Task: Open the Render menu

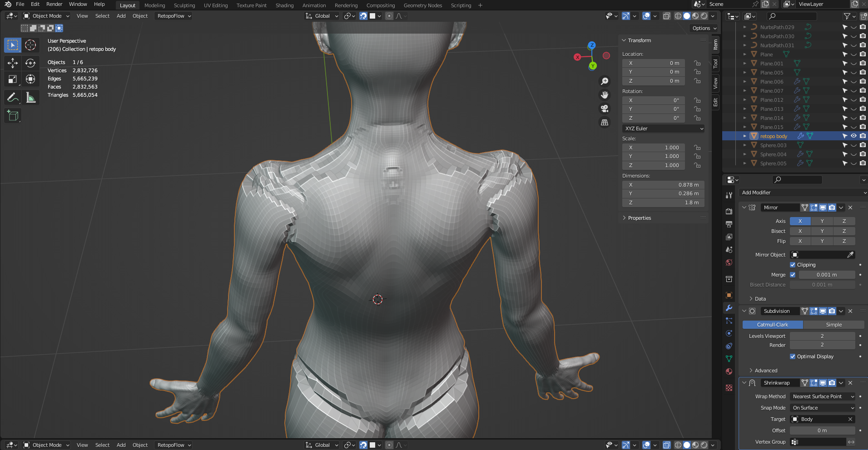Action: coord(54,4)
